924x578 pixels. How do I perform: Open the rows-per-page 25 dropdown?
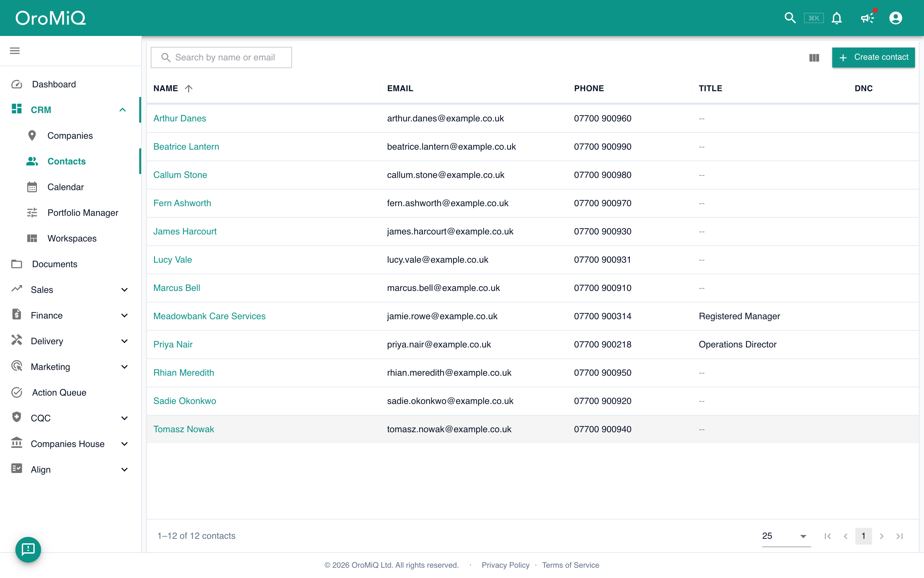click(x=786, y=536)
